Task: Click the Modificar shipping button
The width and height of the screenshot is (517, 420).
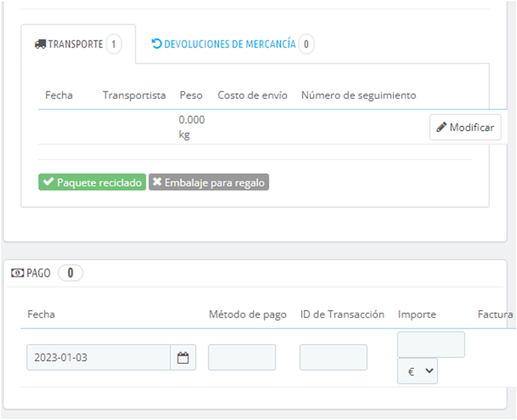Action: (465, 127)
